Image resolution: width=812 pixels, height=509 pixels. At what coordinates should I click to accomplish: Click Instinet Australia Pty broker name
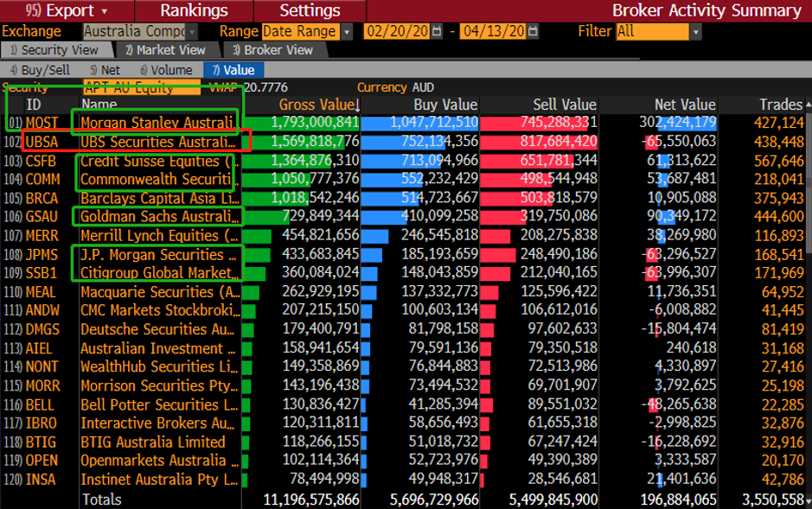pyautogui.click(x=159, y=480)
